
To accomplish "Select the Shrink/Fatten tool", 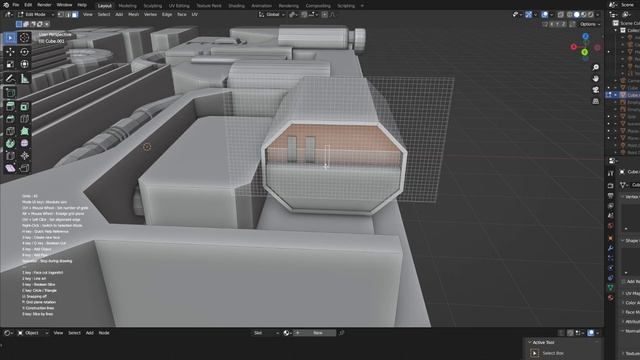I will pos(24,156).
